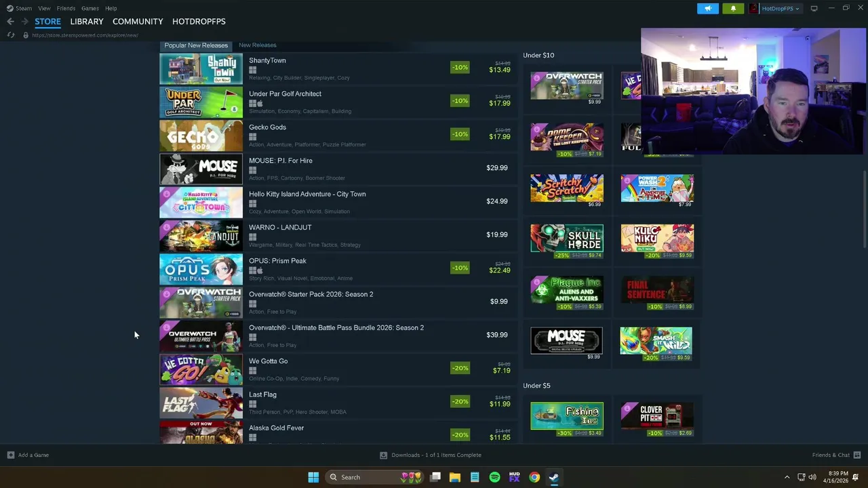Go to the COMMUNITY section
The height and width of the screenshot is (488, 868).
pyautogui.click(x=138, y=22)
